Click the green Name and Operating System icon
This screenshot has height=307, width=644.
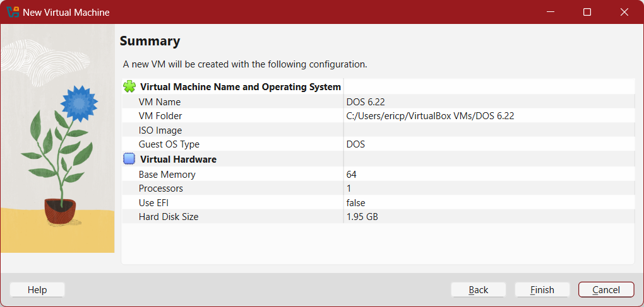(x=129, y=87)
